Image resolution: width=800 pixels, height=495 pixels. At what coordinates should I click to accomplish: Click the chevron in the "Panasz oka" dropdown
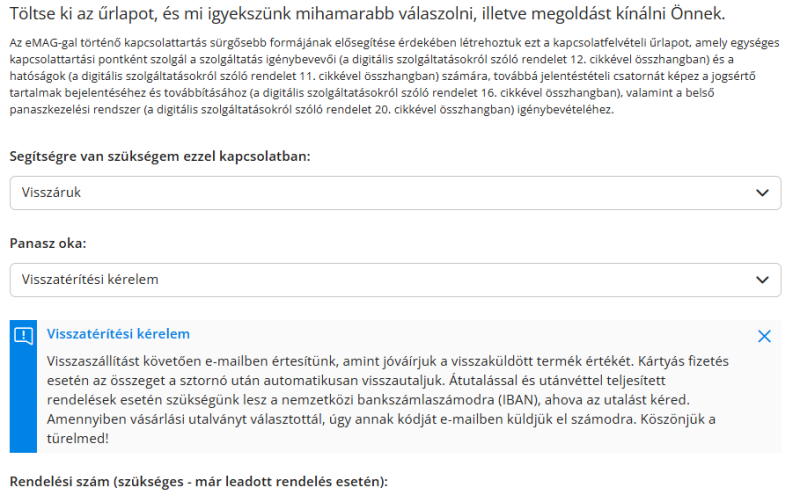[x=763, y=280]
